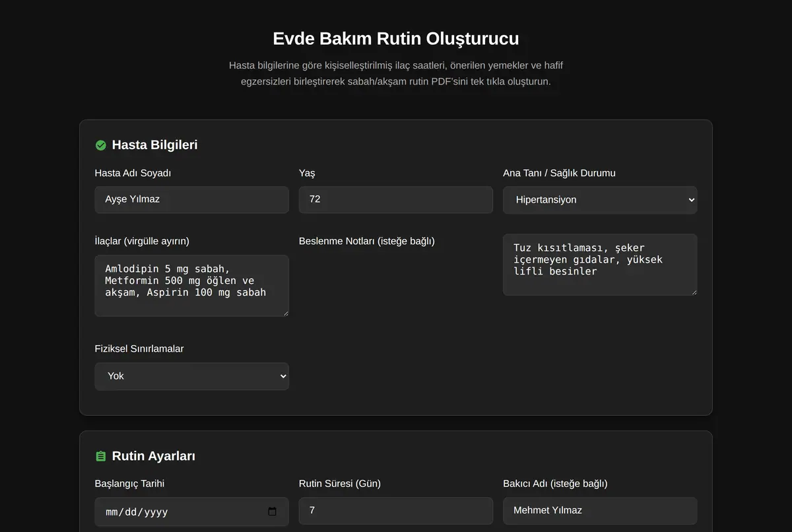This screenshot has width=792, height=532.
Task: Click the Yaş label
Action: click(307, 173)
